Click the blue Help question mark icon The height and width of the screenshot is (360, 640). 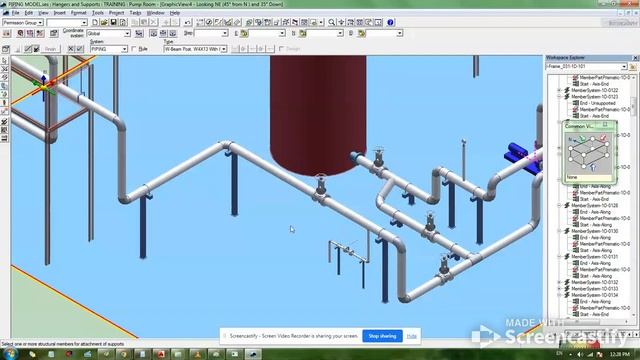pos(390,22)
